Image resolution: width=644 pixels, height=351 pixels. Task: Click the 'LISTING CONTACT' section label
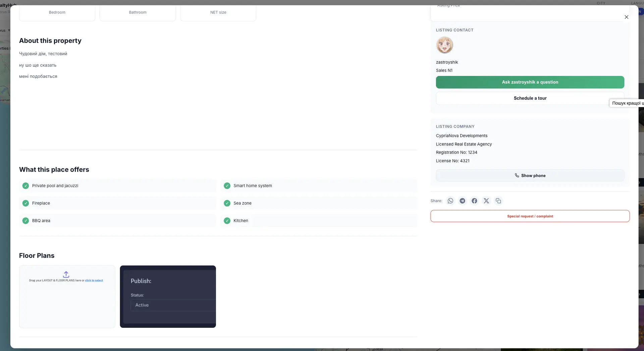(x=454, y=30)
